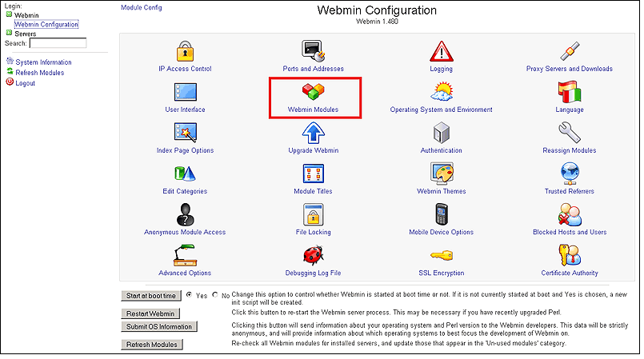Open the Proxy Servers and Downloads icon
644x359 pixels.
coord(570,51)
